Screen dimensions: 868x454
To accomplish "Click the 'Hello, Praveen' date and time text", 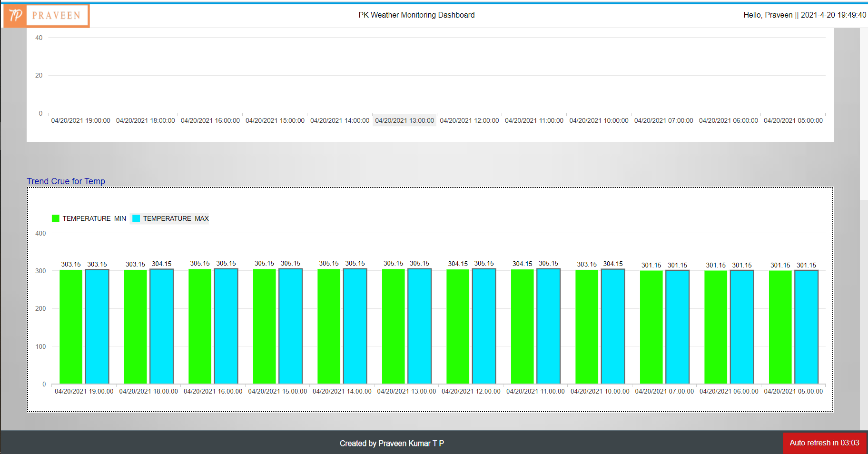I will 805,15.
